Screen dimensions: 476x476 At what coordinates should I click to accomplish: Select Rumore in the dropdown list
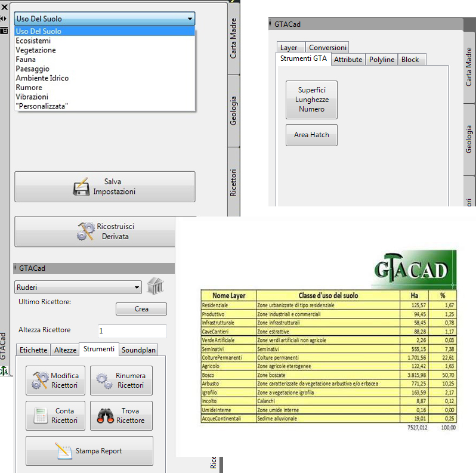point(104,88)
